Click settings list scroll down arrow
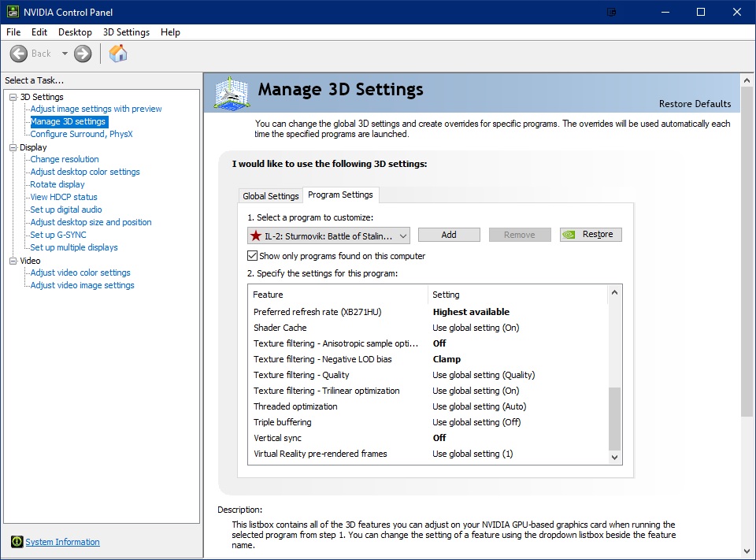 (x=614, y=458)
